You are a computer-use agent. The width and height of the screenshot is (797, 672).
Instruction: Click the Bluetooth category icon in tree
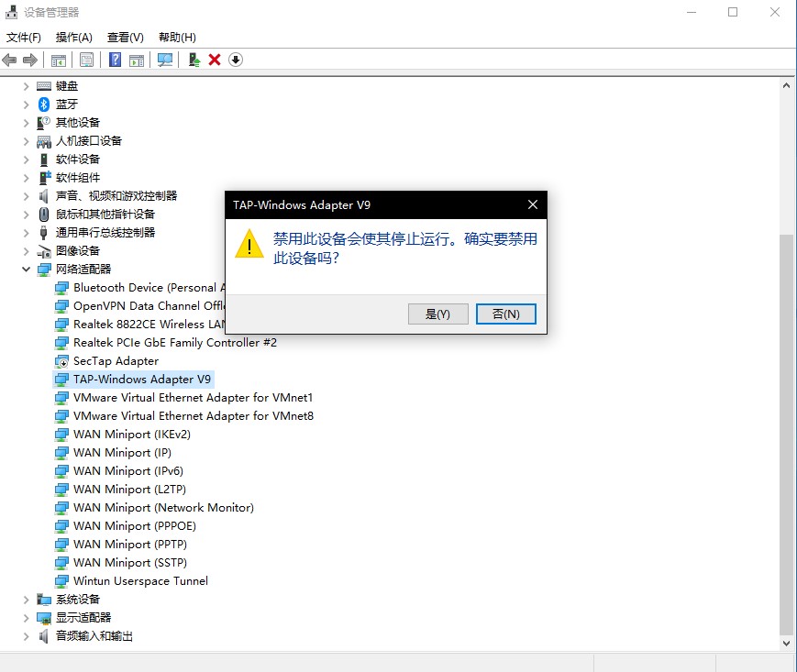point(43,105)
